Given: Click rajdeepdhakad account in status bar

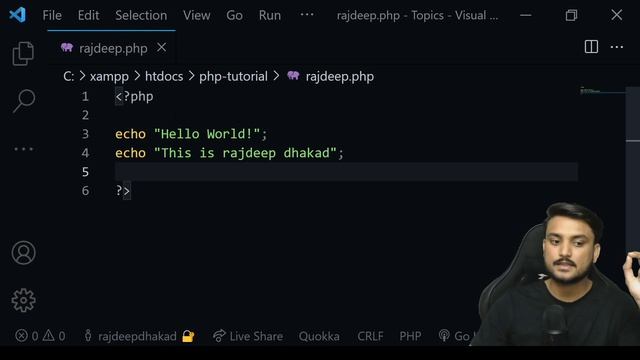Looking at the screenshot, I should tap(137, 336).
